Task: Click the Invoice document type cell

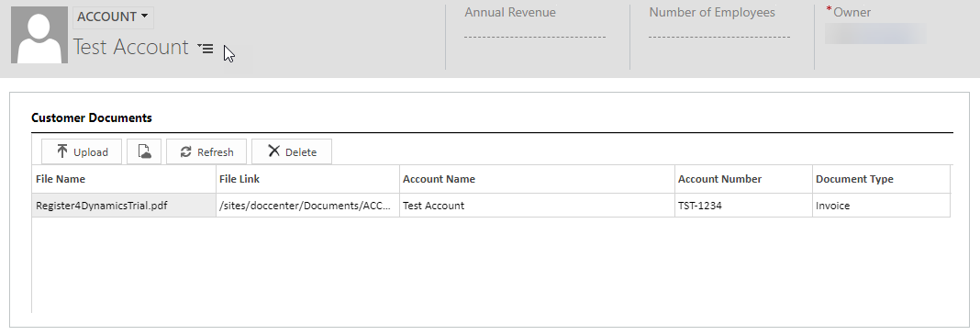Action: (881, 205)
